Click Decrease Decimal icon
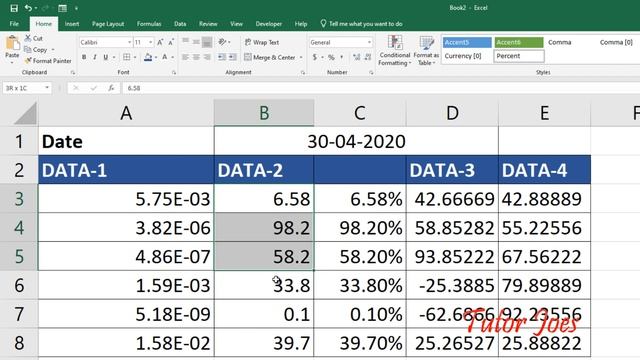 tap(368, 57)
